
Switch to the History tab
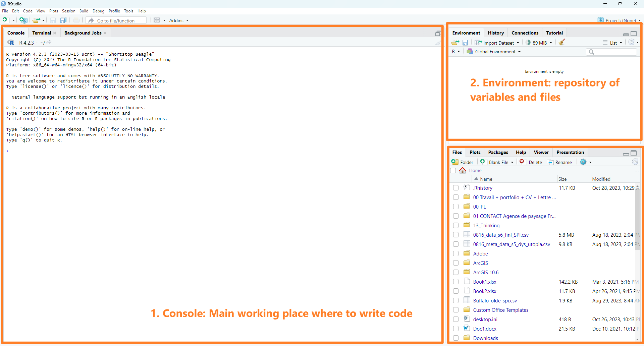click(x=496, y=33)
